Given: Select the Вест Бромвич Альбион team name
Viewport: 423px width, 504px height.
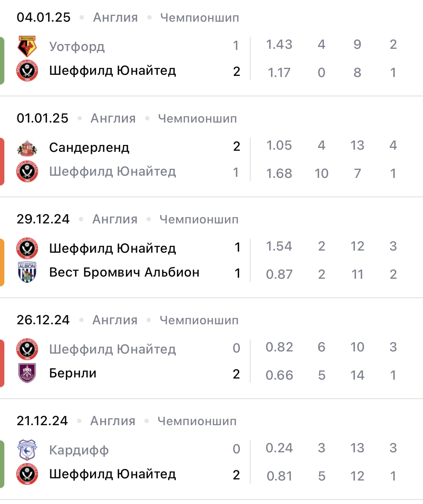Looking at the screenshot, I should (x=124, y=272).
